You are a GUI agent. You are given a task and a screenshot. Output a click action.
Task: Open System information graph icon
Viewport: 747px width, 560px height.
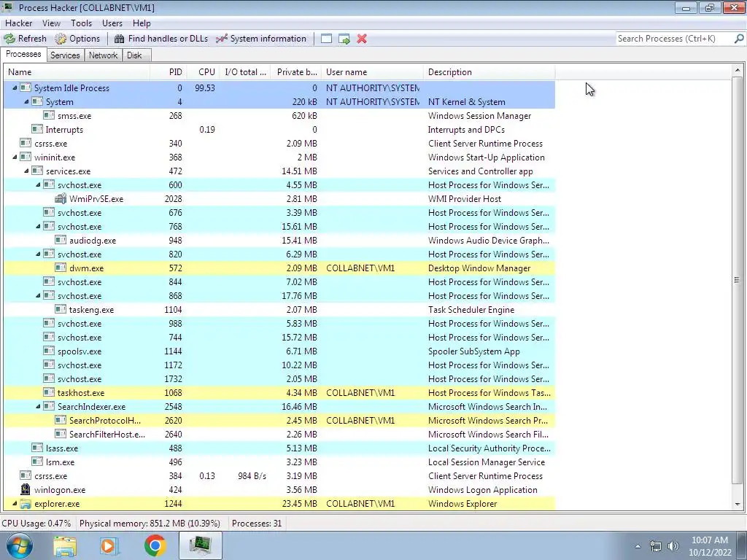222,39
